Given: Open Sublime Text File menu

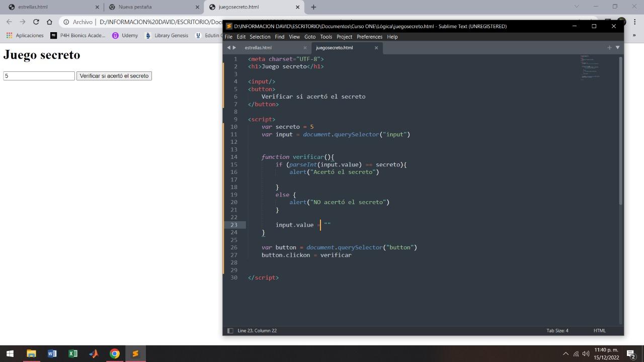Looking at the screenshot, I should pyautogui.click(x=228, y=37).
